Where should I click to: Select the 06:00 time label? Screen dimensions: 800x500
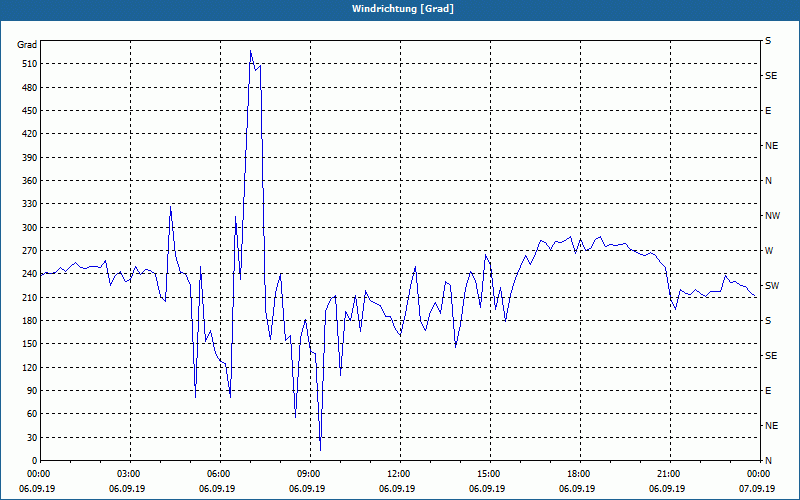tap(218, 474)
